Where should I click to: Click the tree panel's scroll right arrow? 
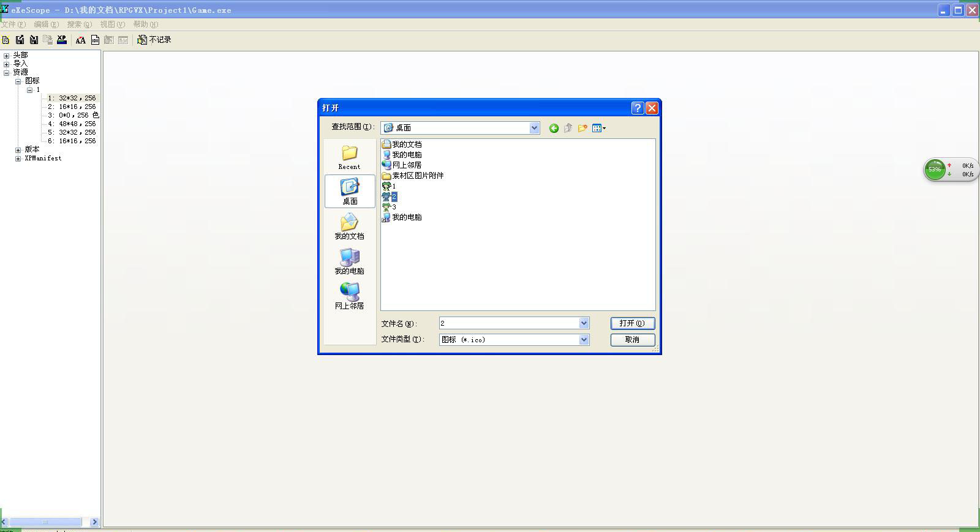(94, 522)
